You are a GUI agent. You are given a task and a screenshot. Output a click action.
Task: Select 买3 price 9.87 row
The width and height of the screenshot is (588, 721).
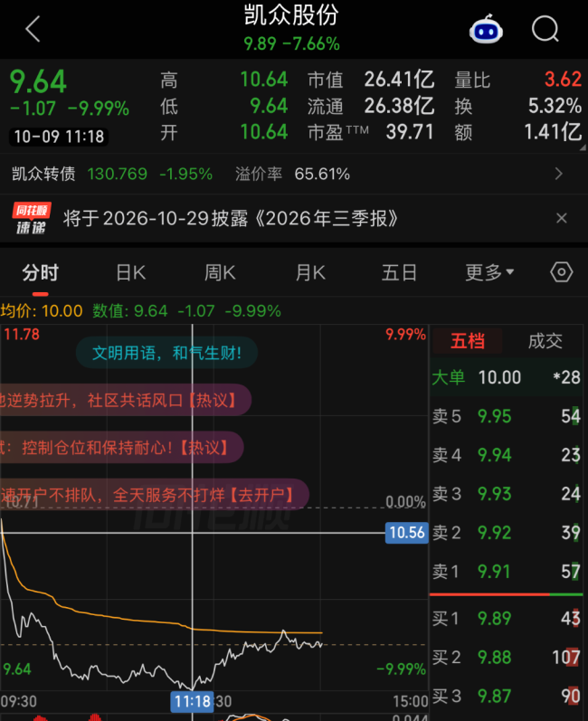click(507, 697)
